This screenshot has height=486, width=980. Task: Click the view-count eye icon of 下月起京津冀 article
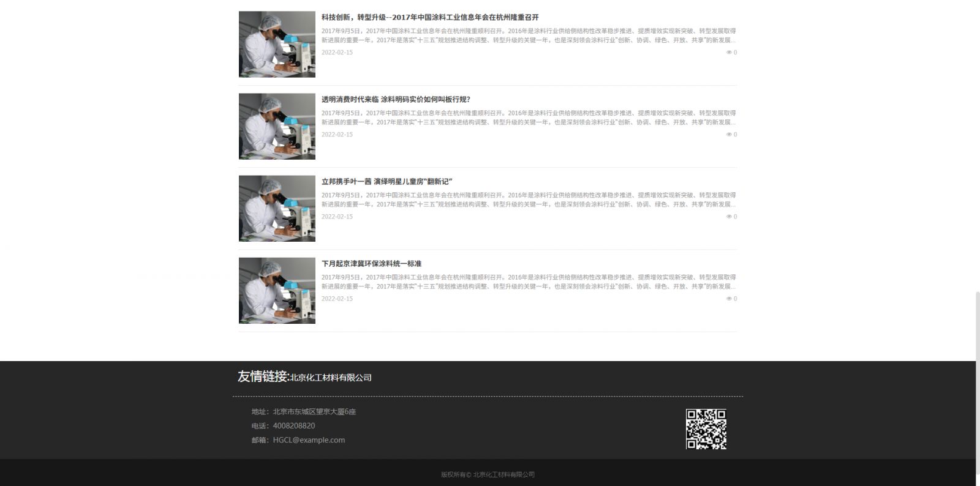pos(729,299)
